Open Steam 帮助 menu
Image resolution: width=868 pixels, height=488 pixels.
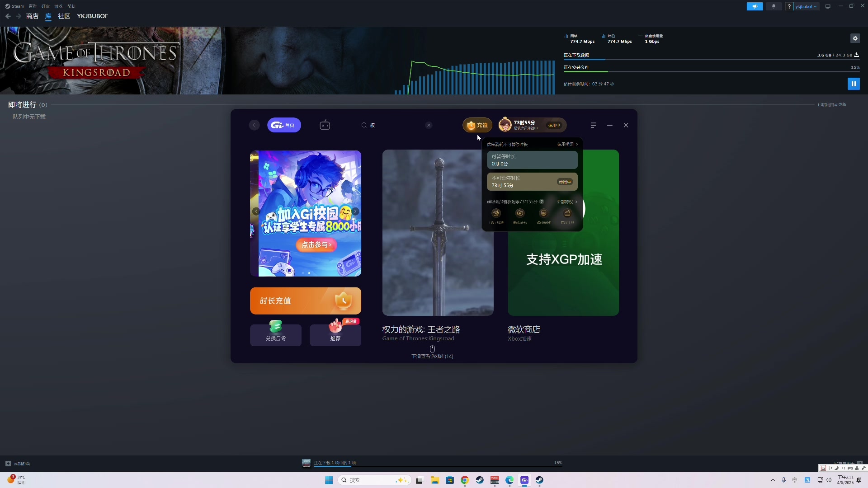(x=71, y=6)
